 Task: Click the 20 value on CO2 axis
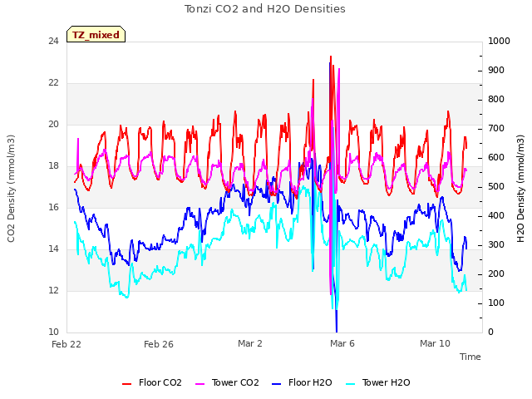coord(53,124)
